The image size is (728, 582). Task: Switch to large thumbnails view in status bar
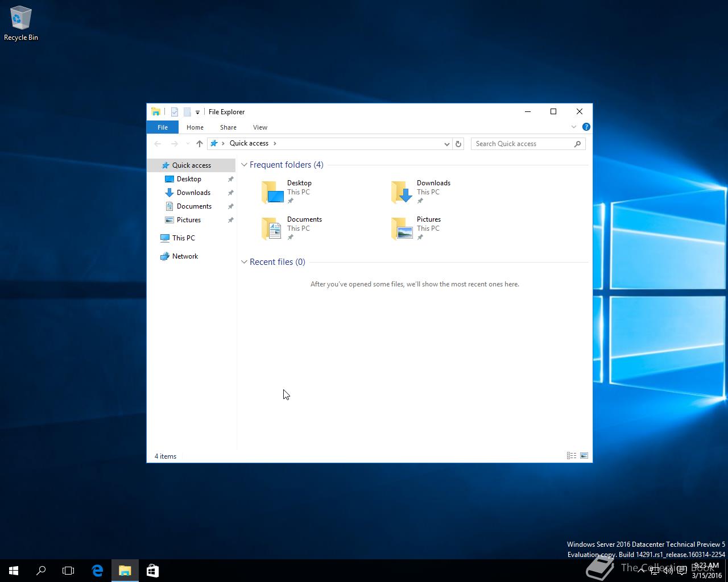[584, 456]
